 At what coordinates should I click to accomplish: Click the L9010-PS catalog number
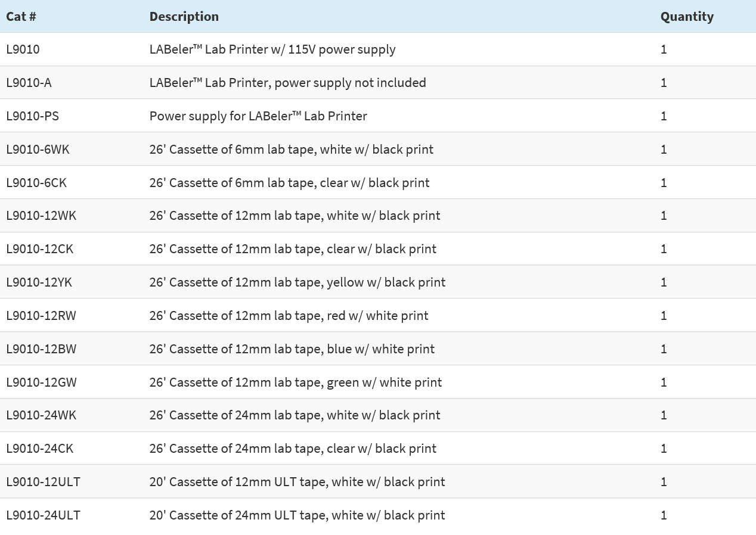pyautogui.click(x=33, y=116)
